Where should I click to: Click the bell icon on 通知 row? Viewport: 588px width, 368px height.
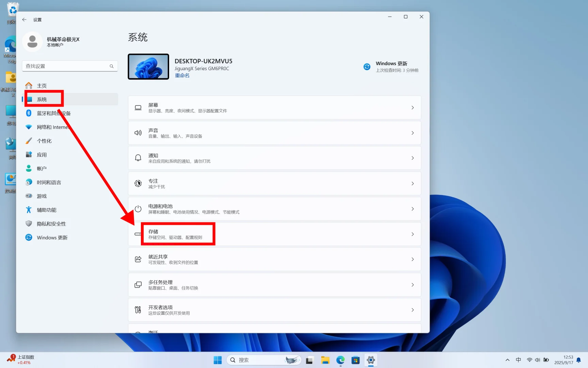click(x=138, y=158)
